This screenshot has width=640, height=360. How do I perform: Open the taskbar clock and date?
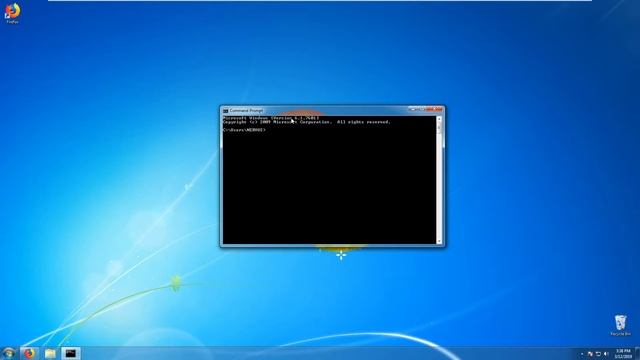(x=623, y=353)
